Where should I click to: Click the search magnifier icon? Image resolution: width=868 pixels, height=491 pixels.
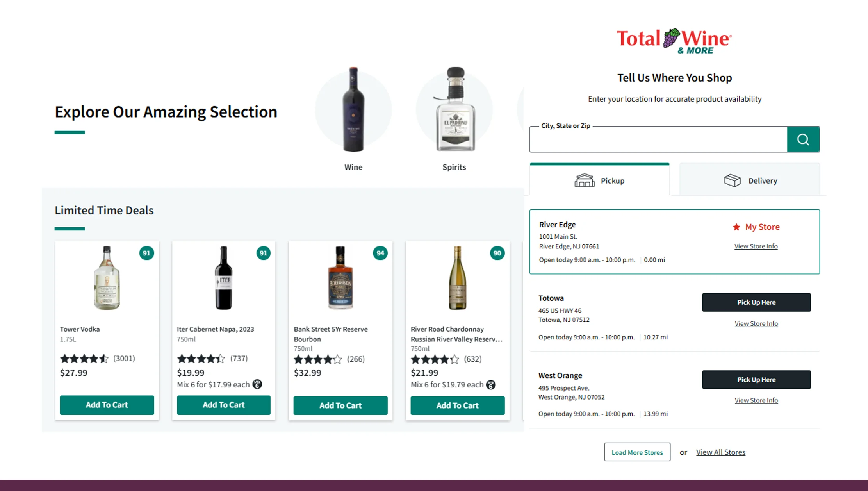[x=803, y=139]
